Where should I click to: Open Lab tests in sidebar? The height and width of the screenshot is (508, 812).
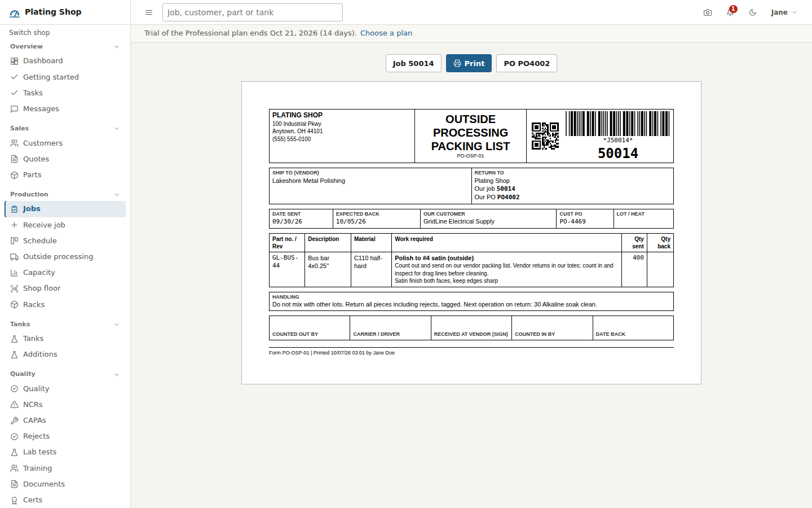pyautogui.click(x=65, y=452)
